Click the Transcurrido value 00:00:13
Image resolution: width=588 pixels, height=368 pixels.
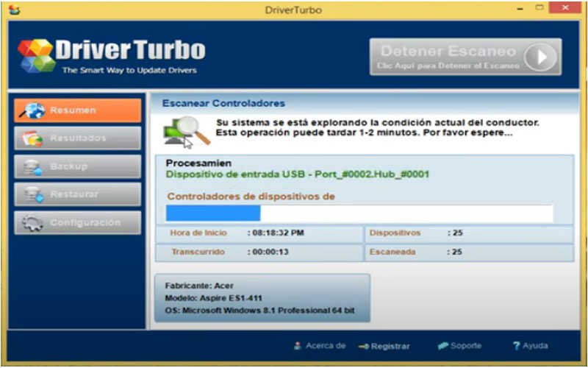[x=270, y=252]
